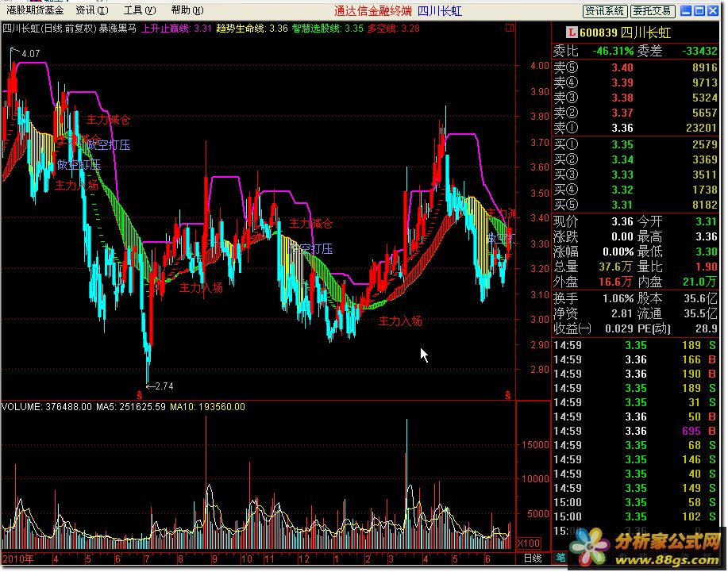Click the X100 volume scale label
Viewport: 728px width, 572px height.
tap(529, 543)
